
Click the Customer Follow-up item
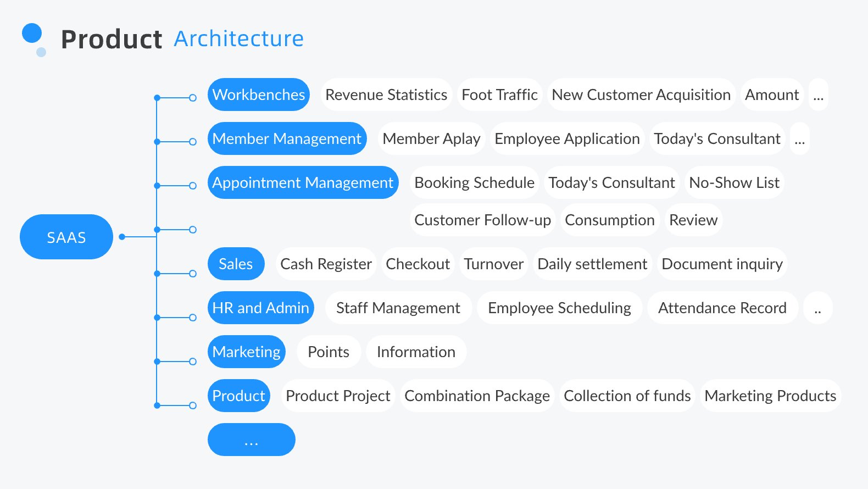click(482, 220)
